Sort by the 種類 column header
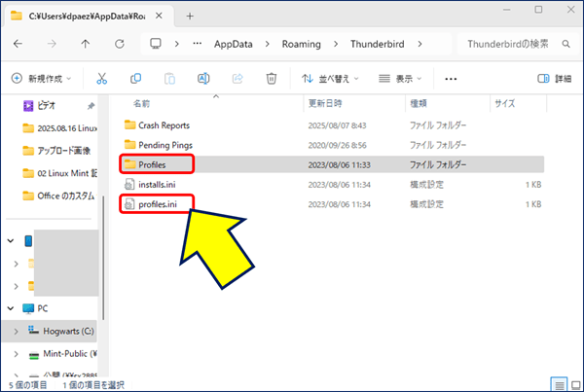Viewport: 584px width, 392px height. tap(419, 103)
